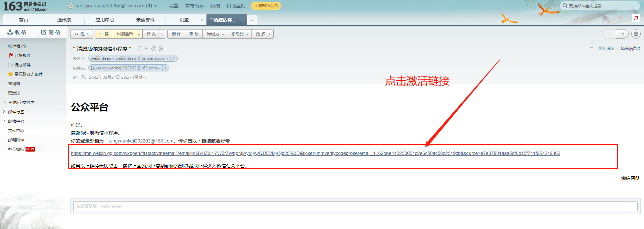The width and height of the screenshot is (644, 229).
Task: Open the account dropdown next to tengyuankeji202202@163.com
Action: [155, 6]
